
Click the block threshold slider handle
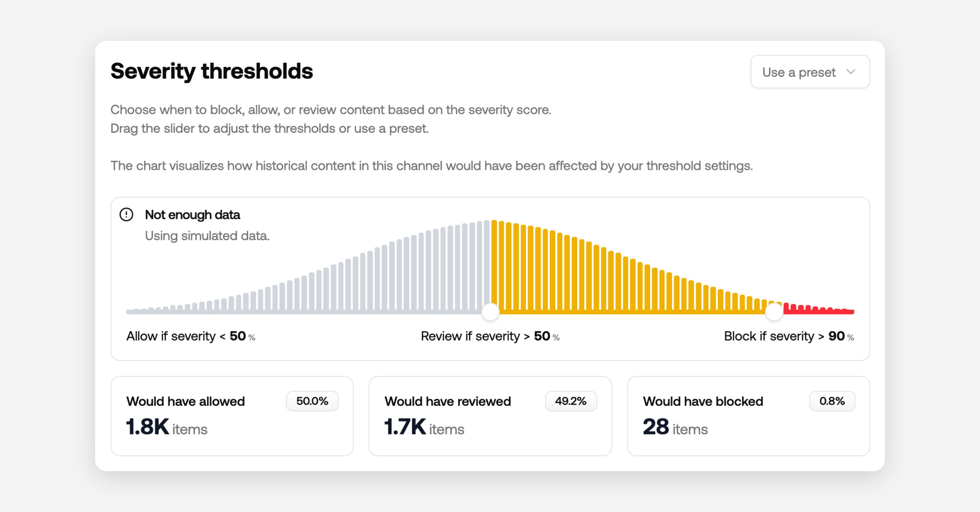pyautogui.click(x=774, y=312)
